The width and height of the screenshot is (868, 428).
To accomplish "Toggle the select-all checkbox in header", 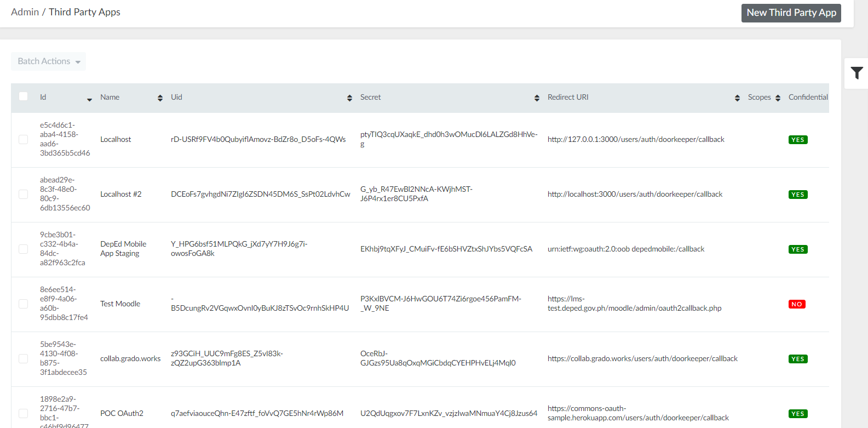I will coord(23,96).
